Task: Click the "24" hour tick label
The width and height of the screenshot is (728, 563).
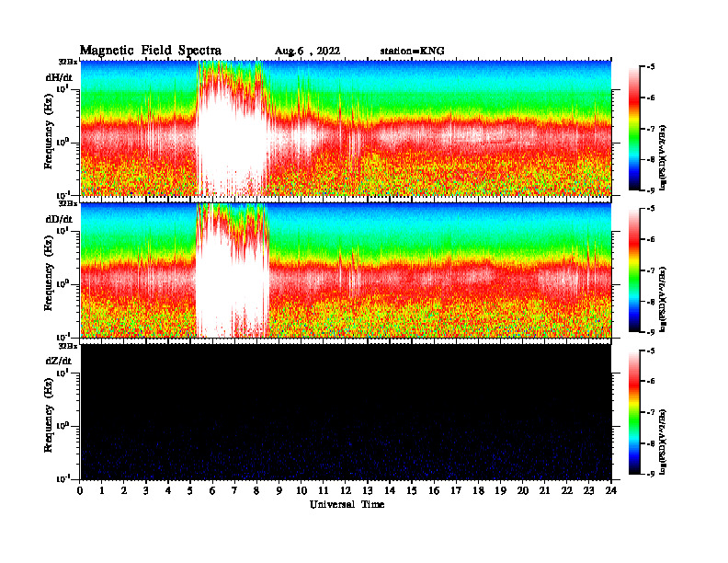Action: [x=611, y=490]
